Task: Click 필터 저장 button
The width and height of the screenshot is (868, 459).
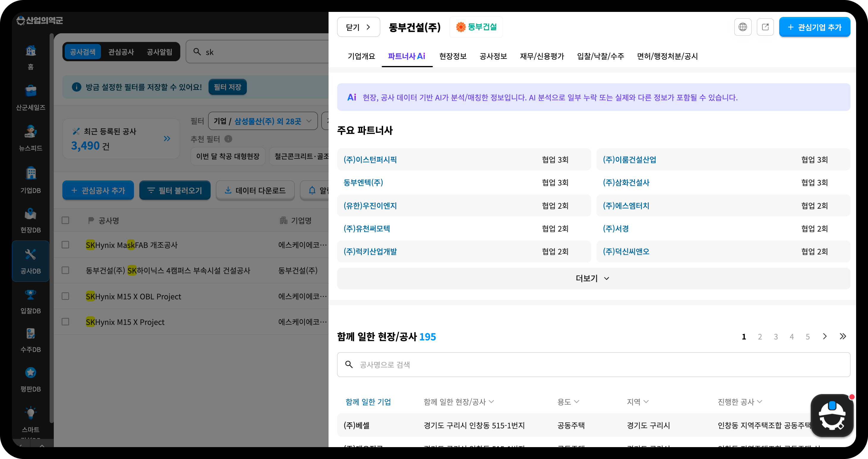Action: (x=228, y=87)
